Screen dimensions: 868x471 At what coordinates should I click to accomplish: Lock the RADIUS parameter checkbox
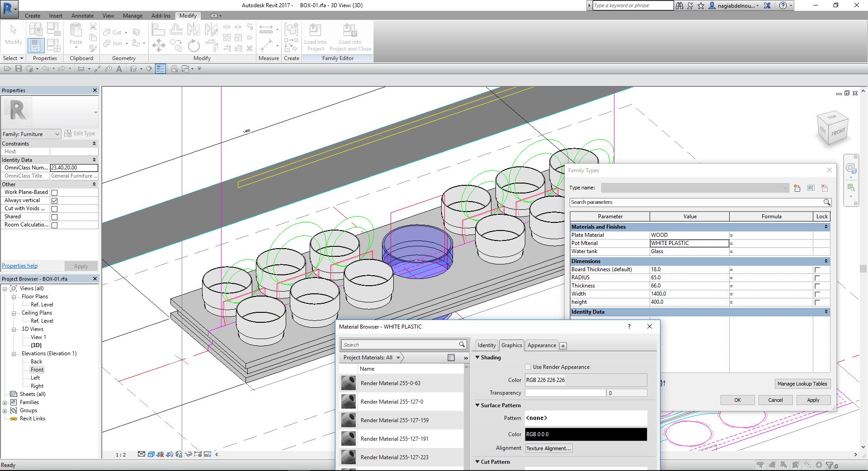817,278
